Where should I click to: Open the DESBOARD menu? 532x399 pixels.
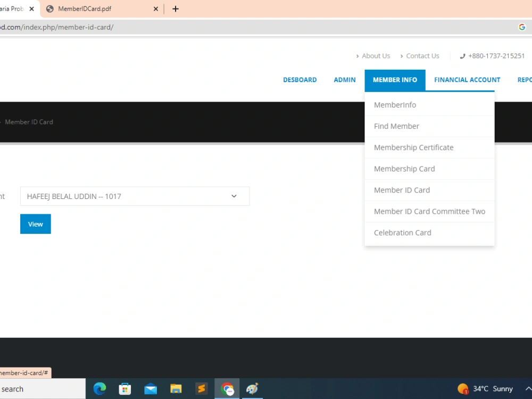[x=300, y=80]
